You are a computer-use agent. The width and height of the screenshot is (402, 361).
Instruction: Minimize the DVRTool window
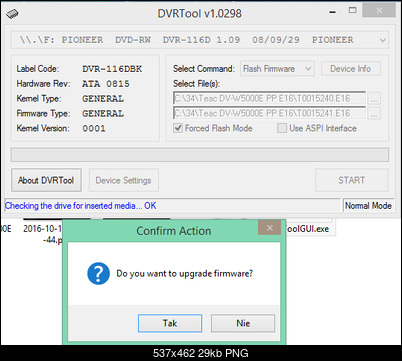(x=332, y=12)
